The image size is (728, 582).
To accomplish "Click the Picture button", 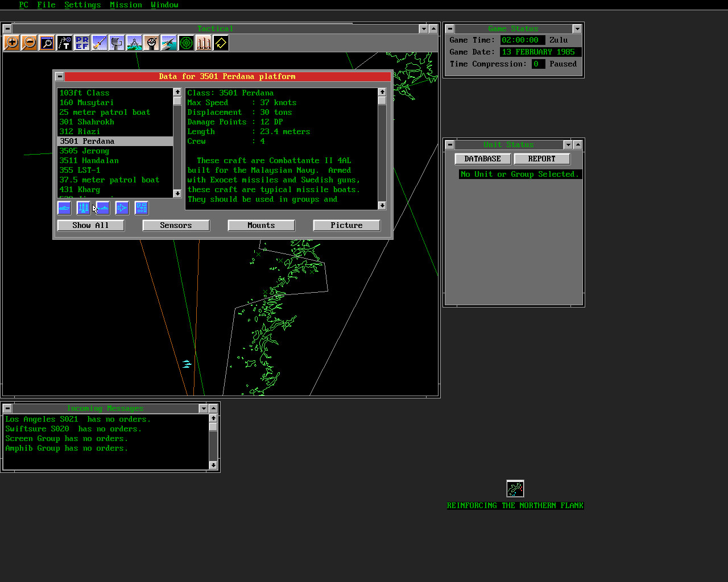I will pos(347,226).
